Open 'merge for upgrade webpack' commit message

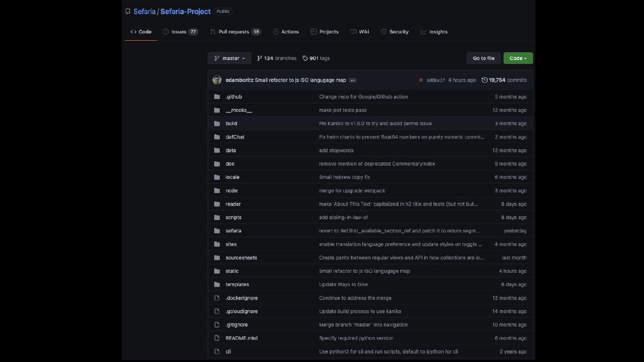pos(352,191)
